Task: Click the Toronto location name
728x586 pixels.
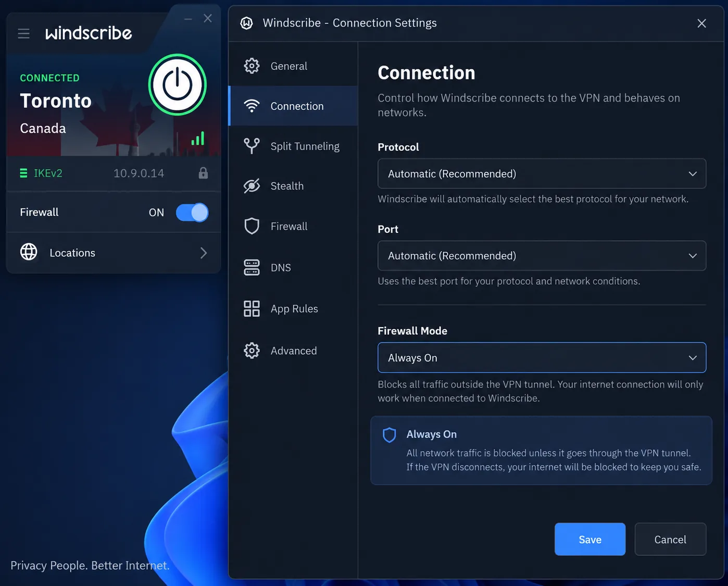Action: pos(56,101)
